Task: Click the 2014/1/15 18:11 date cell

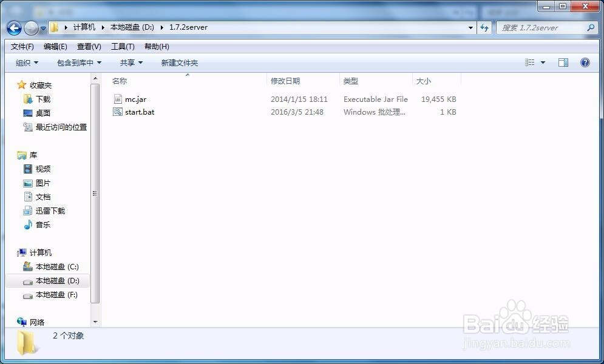Action: [299, 99]
